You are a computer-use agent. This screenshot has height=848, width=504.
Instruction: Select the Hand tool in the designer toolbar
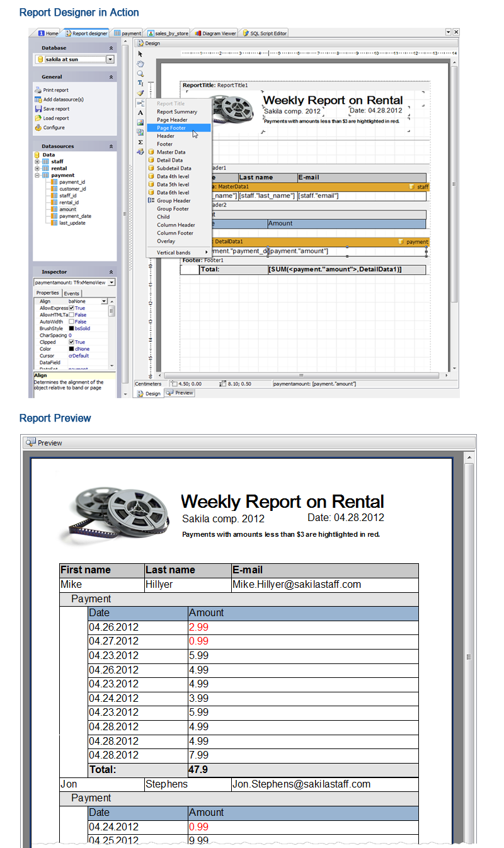pyautogui.click(x=140, y=64)
